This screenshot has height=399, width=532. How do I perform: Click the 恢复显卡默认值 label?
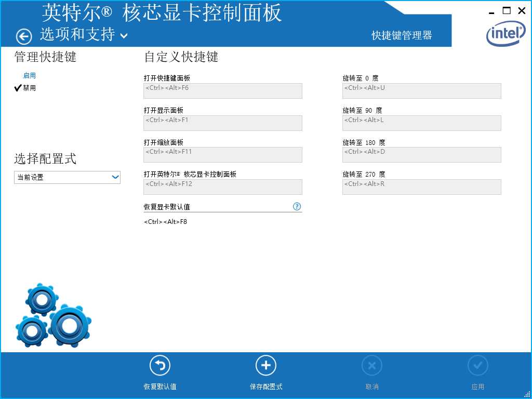(x=167, y=207)
